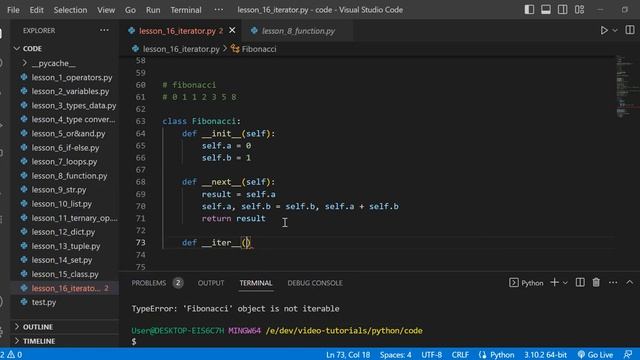Open lesson_1_operators.py in explorer
The image size is (640, 360).
coord(72,77)
